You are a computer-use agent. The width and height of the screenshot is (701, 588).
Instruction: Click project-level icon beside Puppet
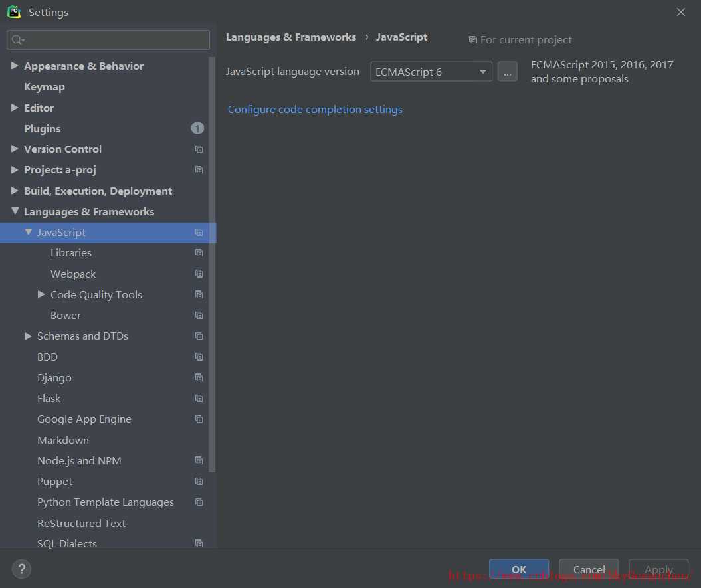tap(199, 482)
